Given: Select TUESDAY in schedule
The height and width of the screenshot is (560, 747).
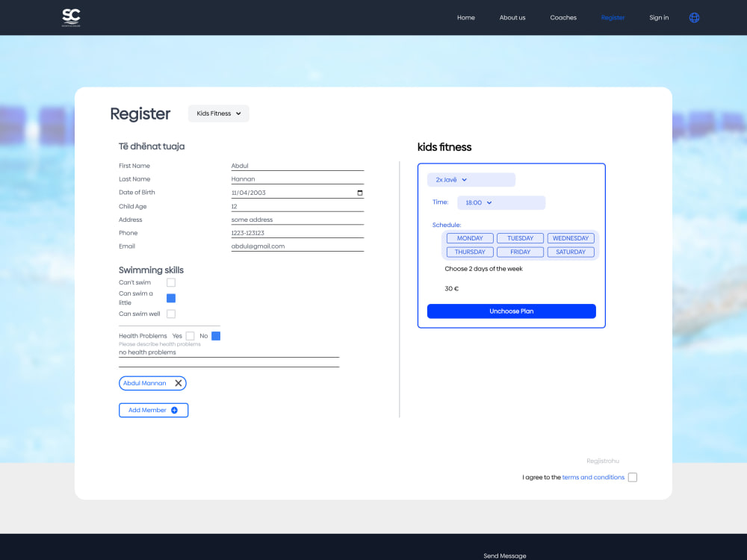Looking at the screenshot, I should click(x=520, y=238).
